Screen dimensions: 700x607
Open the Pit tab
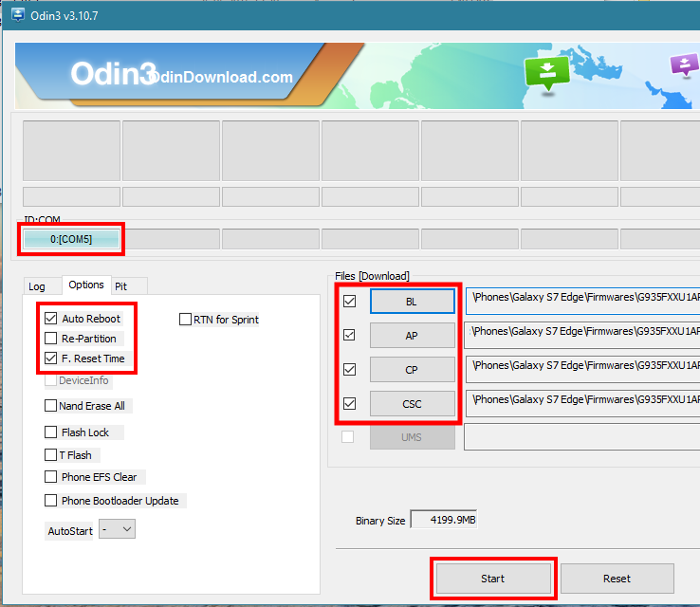click(x=120, y=285)
